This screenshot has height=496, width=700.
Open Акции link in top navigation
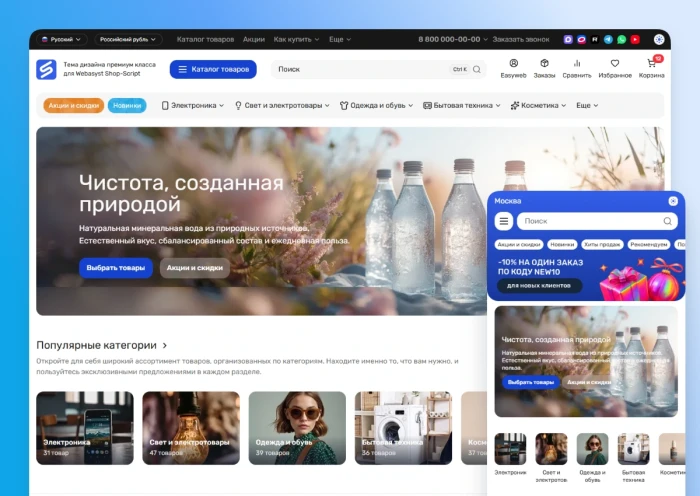tap(253, 39)
